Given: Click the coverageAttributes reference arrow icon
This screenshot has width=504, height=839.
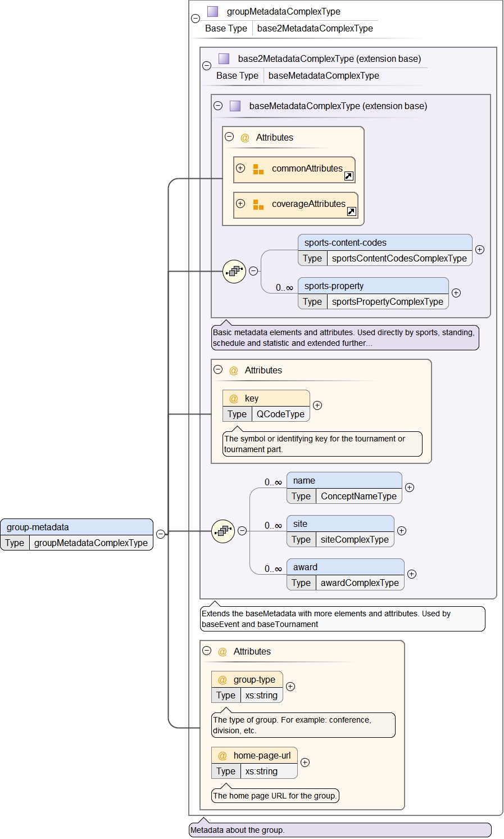Looking at the screenshot, I should [x=351, y=211].
